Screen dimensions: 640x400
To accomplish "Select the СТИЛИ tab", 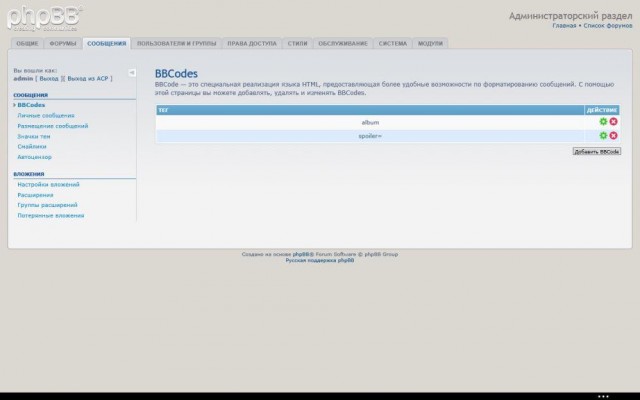I will (297, 44).
